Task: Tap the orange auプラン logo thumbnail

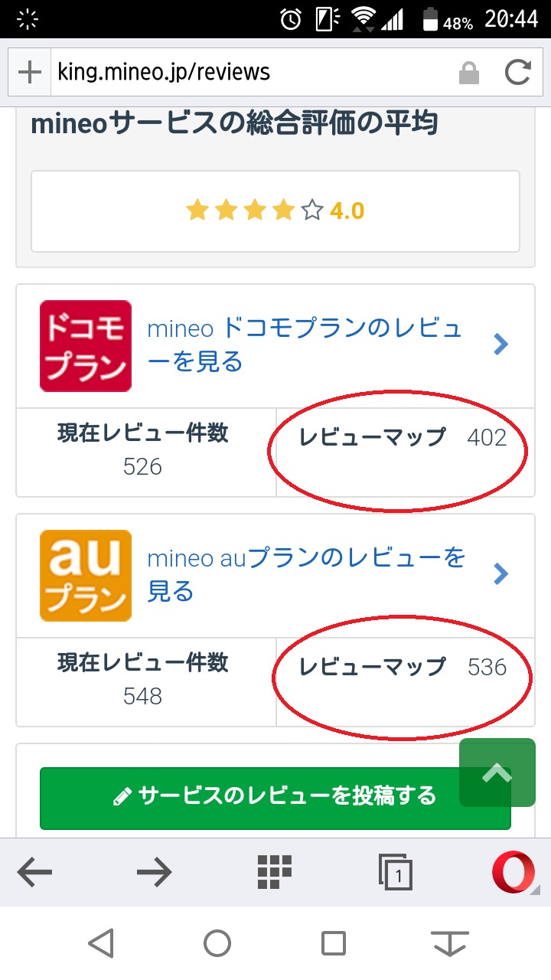Action: 86,575
